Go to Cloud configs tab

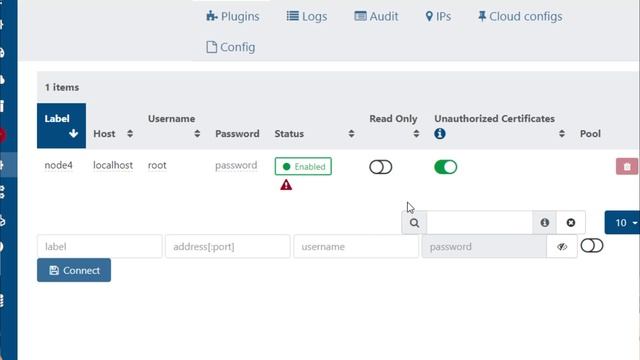point(520,16)
